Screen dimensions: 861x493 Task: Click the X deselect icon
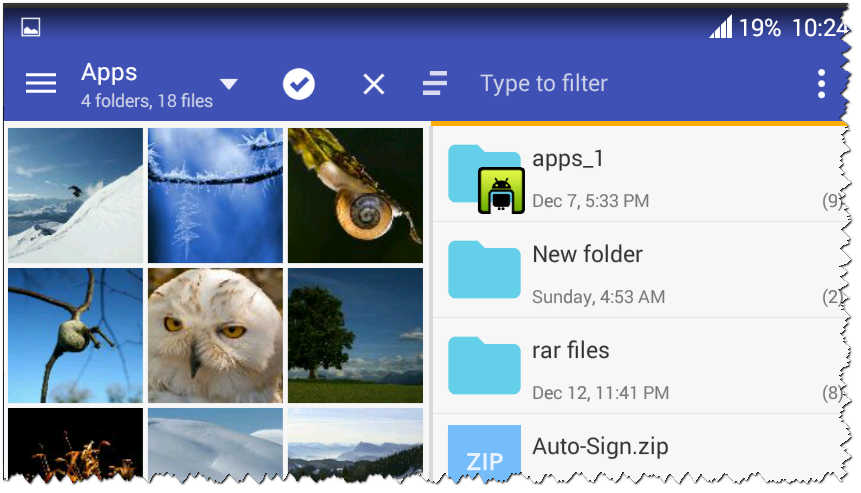(373, 84)
